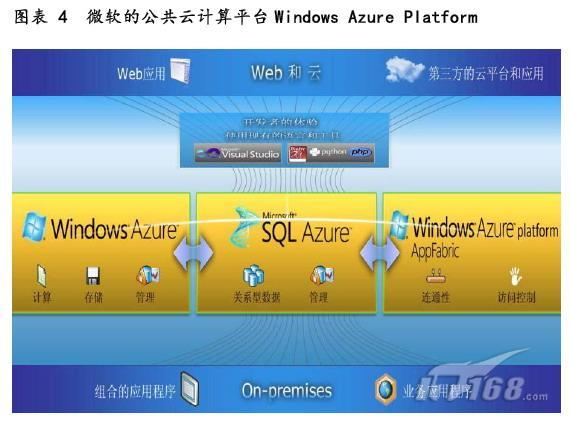The image size is (570, 422).
Task: Click the cloud icon beside 第三方的云平台和应用
Action: 404,69
